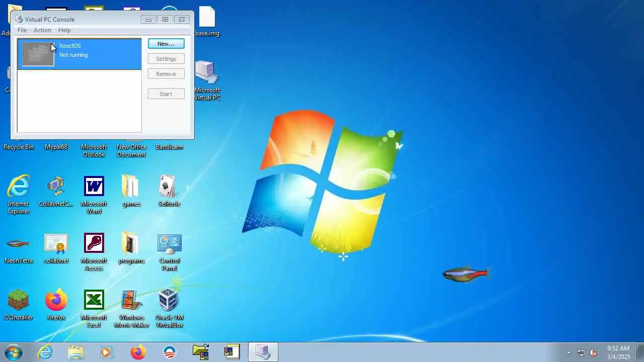Select the programs folder on the desktop
Image resolution: width=644 pixels, height=362 pixels.
[131, 248]
